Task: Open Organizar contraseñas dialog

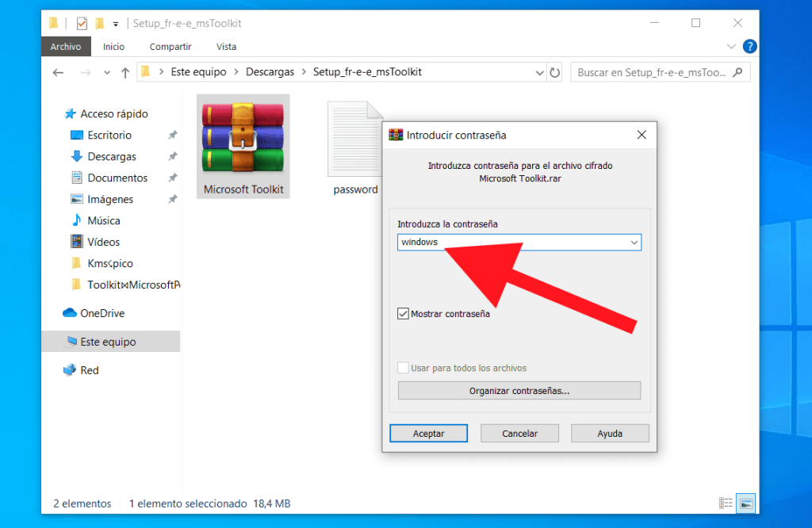Action: (519, 390)
